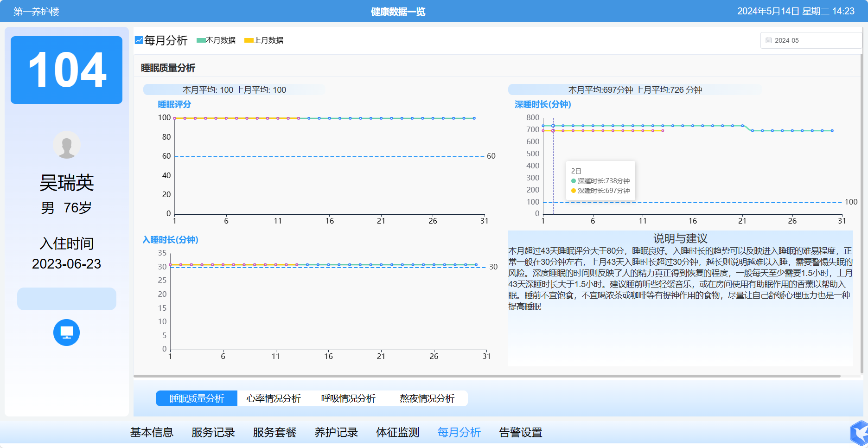Open 养护记录 in bottom navigation

point(336,432)
